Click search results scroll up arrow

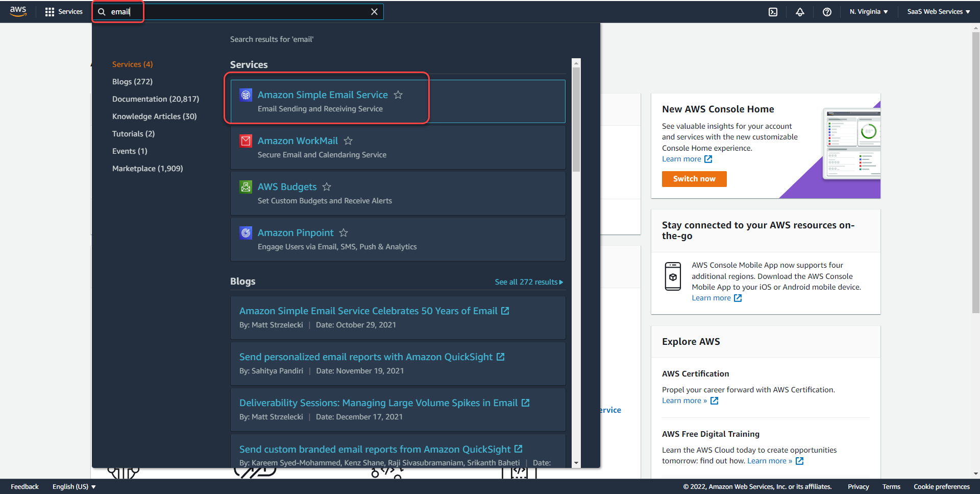576,63
